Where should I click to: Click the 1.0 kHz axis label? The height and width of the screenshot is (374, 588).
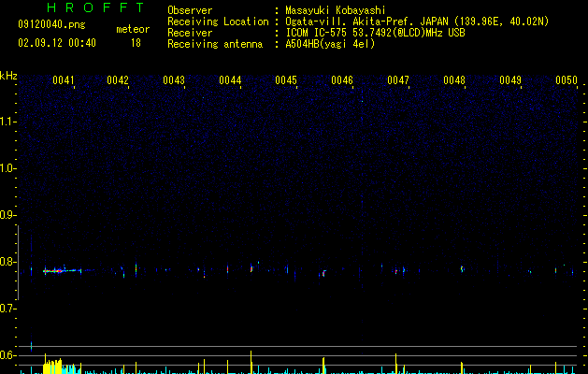[x=7, y=168]
